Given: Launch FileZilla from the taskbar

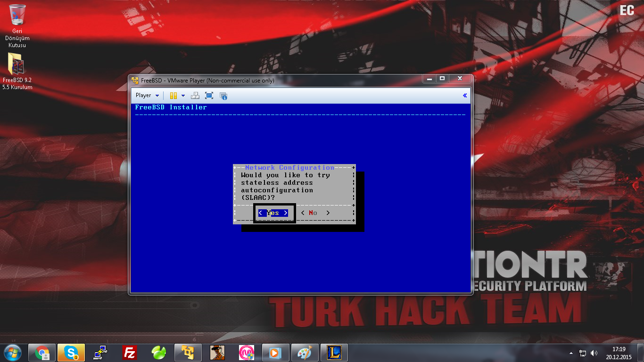Looking at the screenshot, I should 130,353.
